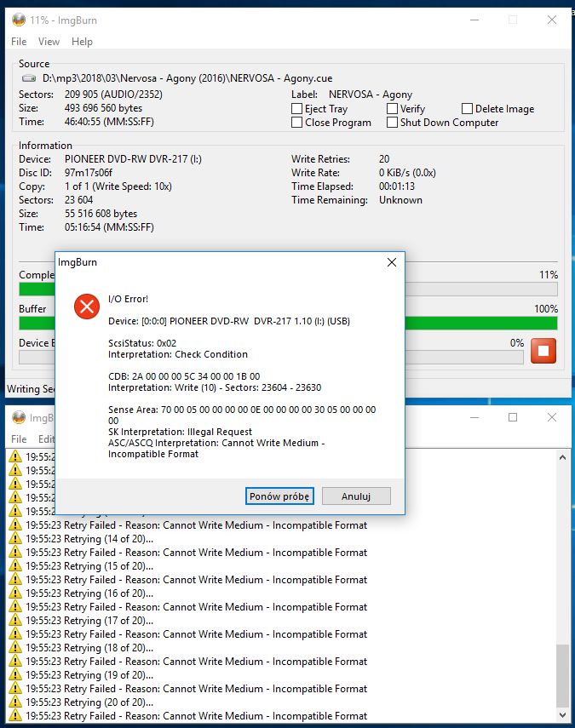575x728 pixels.
Task: Click the Information Time value 05:16:54
Action: 109,227
